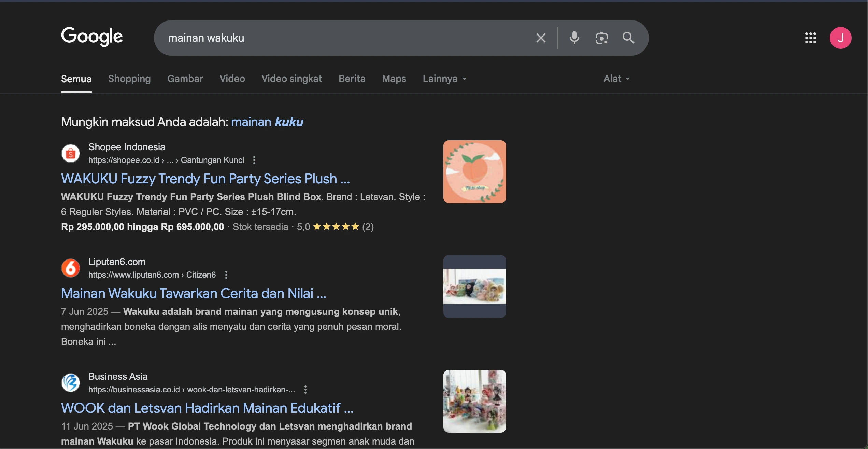The image size is (868, 449).
Task: Click the magnifying glass search button
Action: click(628, 38)
